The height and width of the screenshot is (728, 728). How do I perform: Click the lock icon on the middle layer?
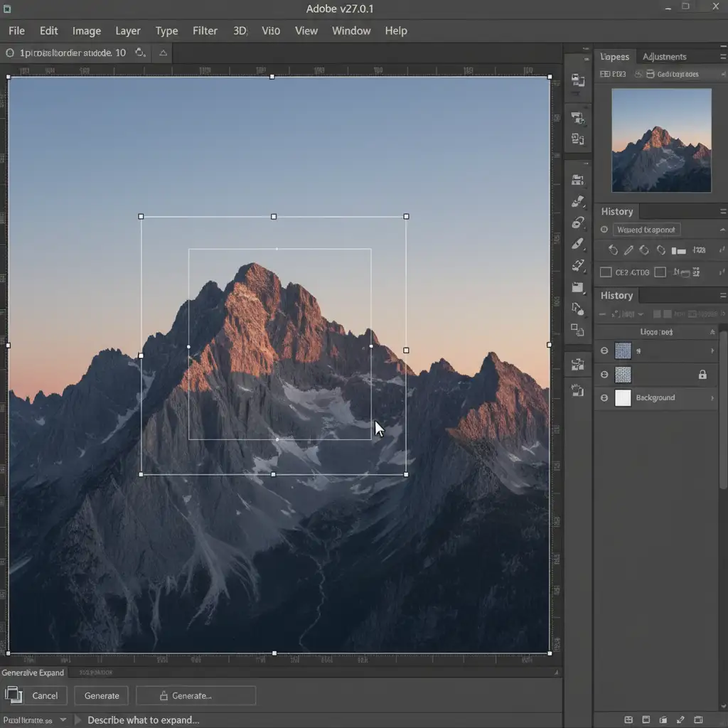coord(702,375)
